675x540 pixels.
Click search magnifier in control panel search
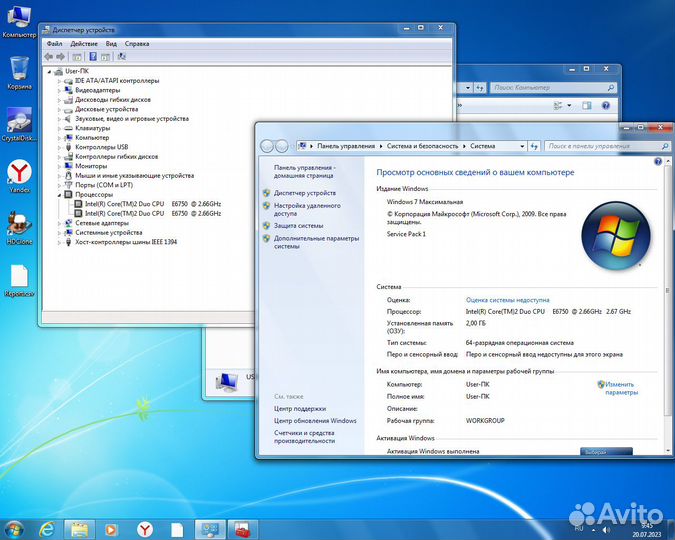coord(665,146)
